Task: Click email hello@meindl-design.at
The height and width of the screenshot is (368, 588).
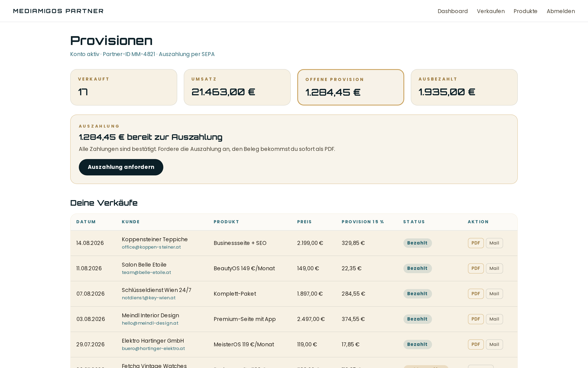Action: [x=150, y=323]
